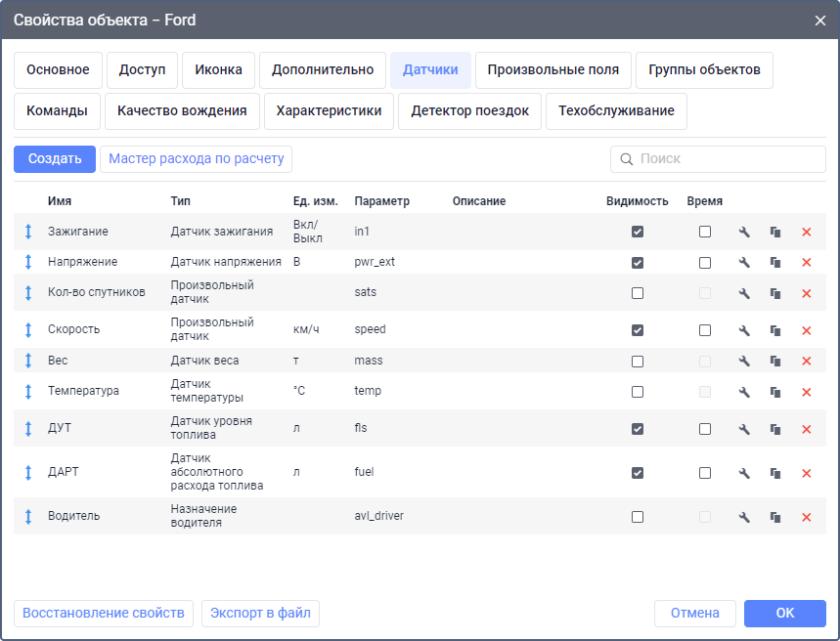Open the Качество вождения tab
The image size is (840, 641).
[182, 111]
